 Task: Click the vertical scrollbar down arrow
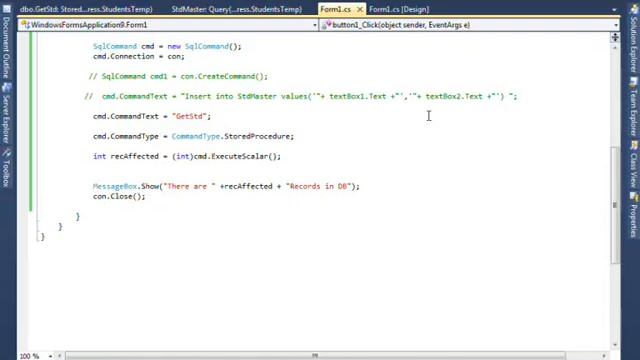click(x=615, y=345)
